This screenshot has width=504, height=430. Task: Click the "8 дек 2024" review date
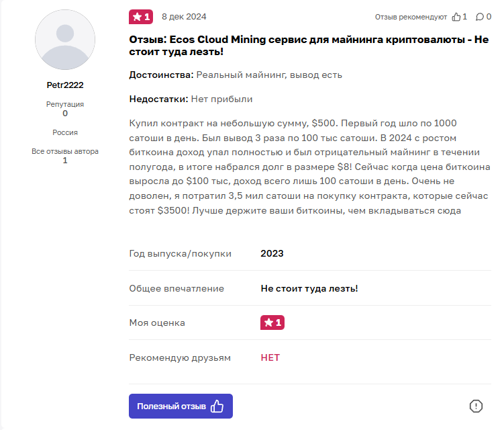pyautogui.click(x=184, y=17)
